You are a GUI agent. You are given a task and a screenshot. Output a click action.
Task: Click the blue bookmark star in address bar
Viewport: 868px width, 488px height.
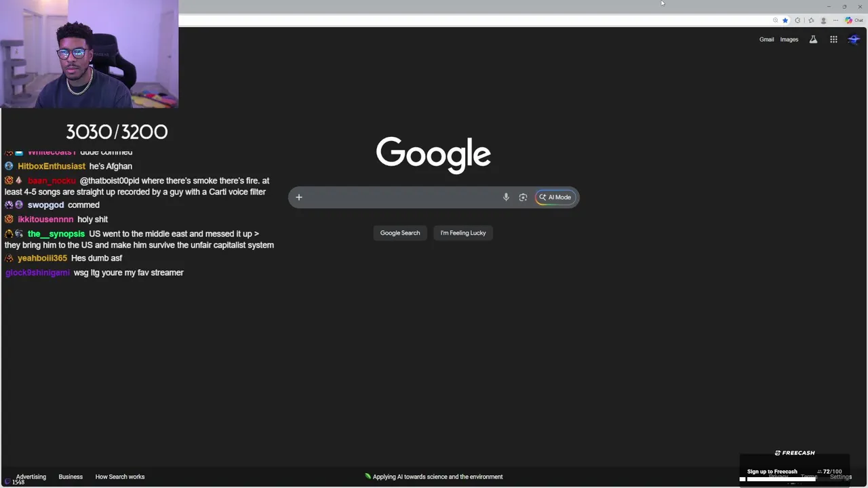click(x=785, y=20)
